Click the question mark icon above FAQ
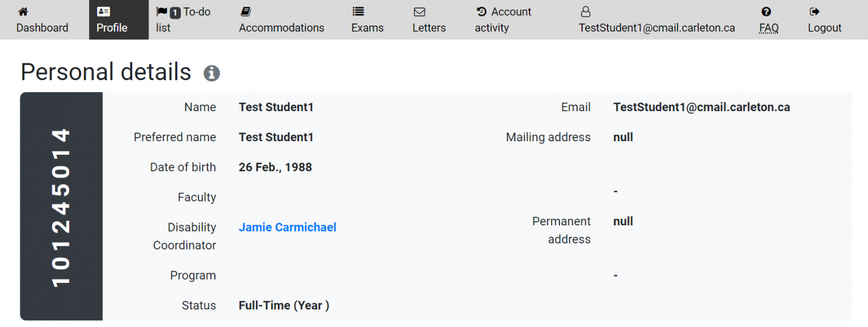Image resolution: width=868 pixels, height=327 pixels. 766,11
